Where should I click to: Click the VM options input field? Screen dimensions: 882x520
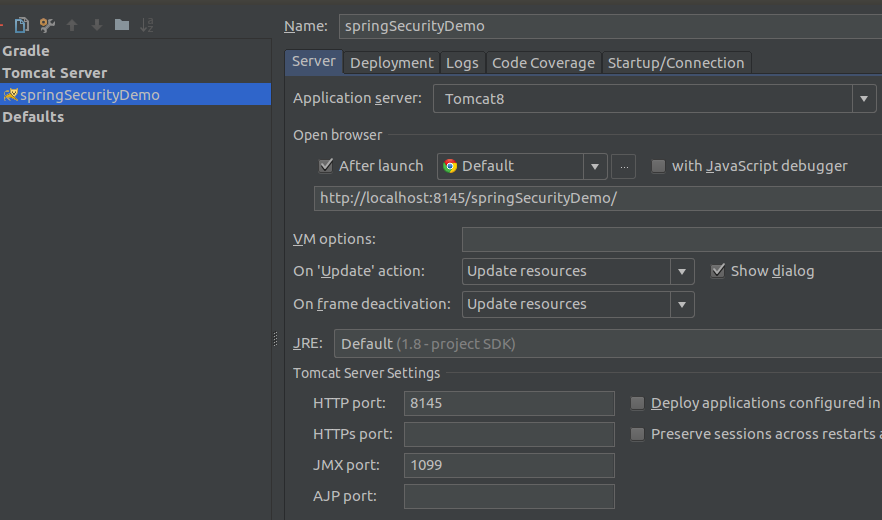tap(672, 240)
